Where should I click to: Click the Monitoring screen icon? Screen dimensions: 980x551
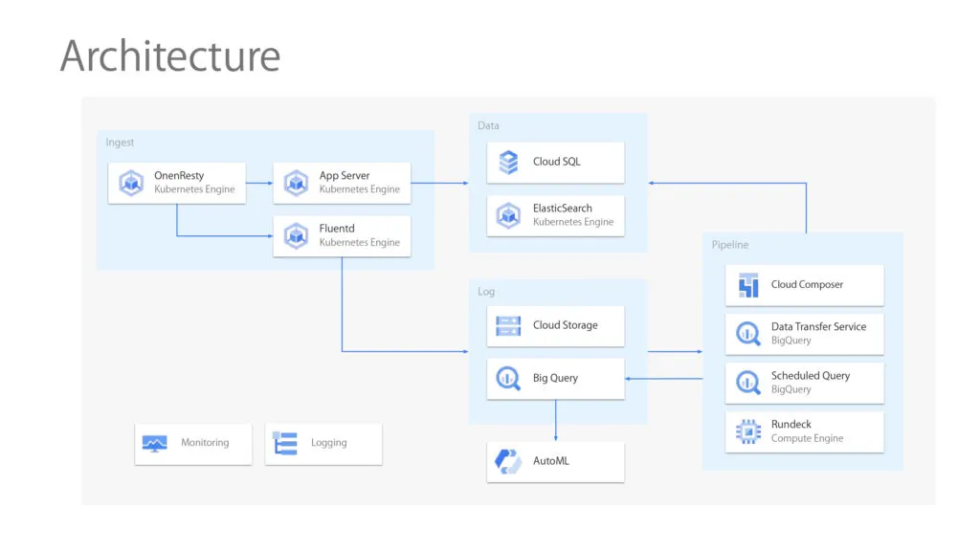coord(154,444)
